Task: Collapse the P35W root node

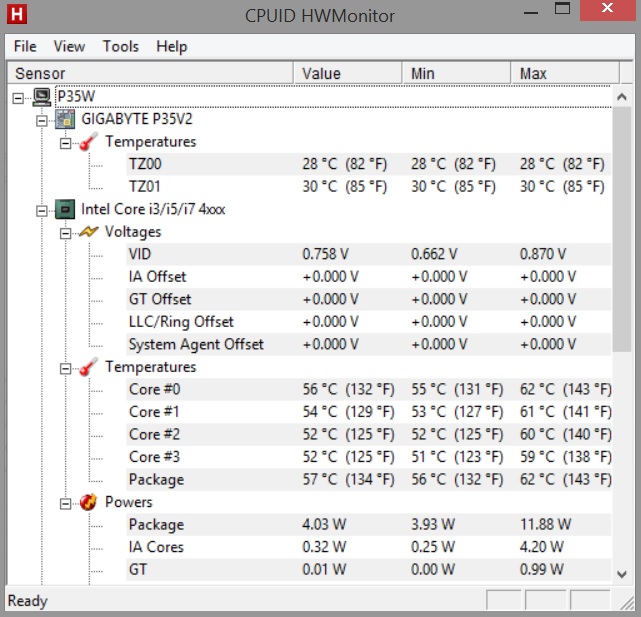Action: coord(18,98)
